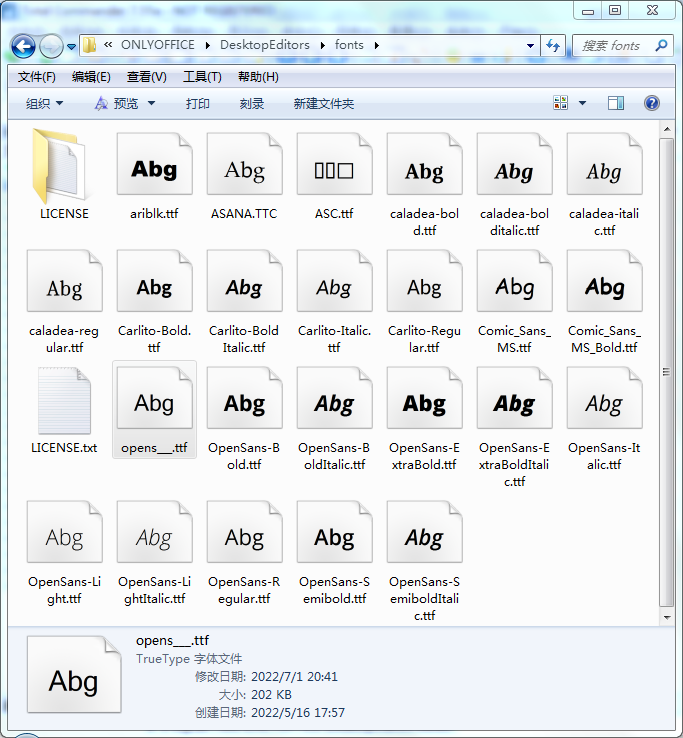683x738 pixels.
Task: Click DesktopEditors in the breadcrumb path
Action: click(265, 45)
